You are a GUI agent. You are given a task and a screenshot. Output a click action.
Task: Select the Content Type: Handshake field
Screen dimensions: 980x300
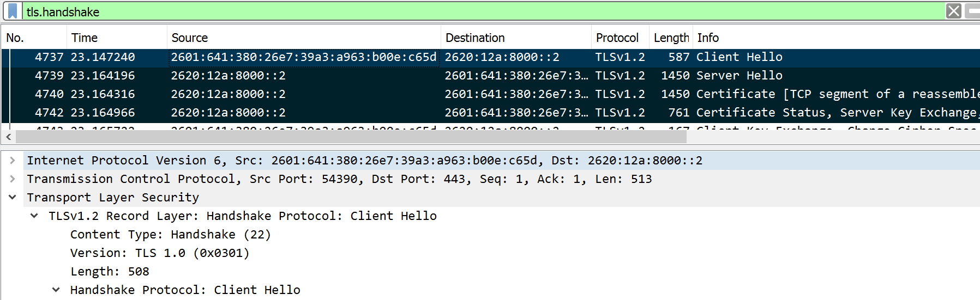170,234
